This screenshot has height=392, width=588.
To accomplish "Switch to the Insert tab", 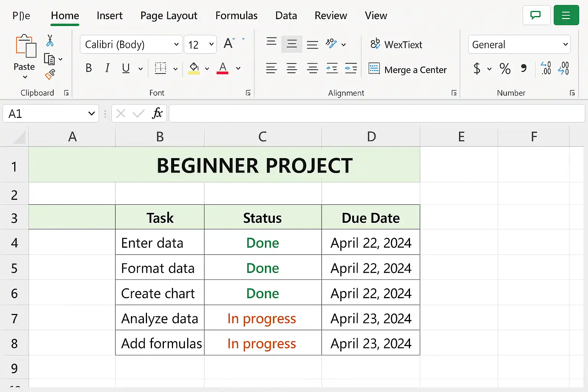I will 109,16.
